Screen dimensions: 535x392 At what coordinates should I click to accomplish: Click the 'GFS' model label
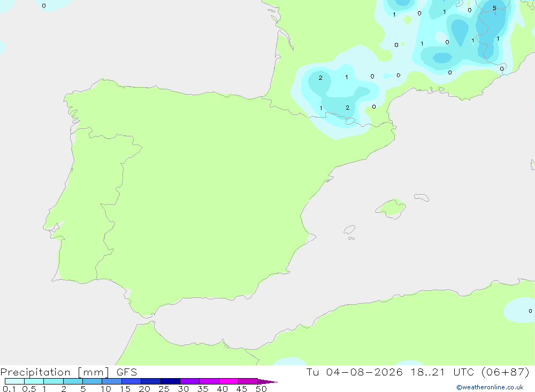click(x=127, y=372)
